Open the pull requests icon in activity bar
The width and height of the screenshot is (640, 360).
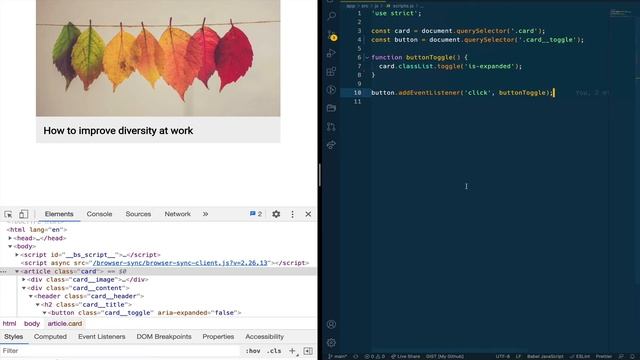(x=331, y=127)
